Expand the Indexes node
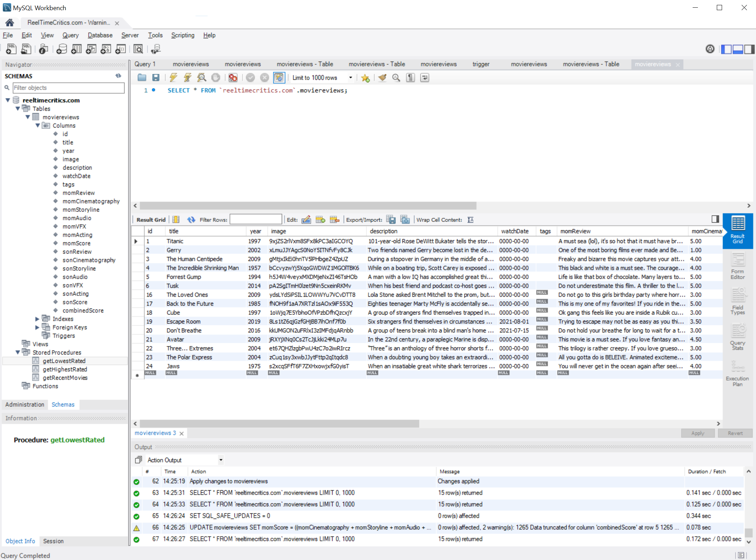Image resolution: width=756 pixels, height=560 pixels. click(37, 319)
